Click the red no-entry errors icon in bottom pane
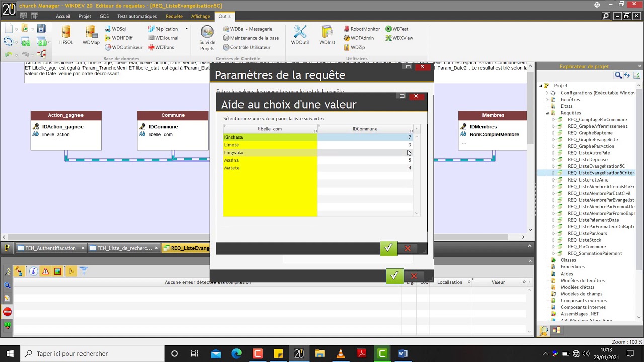The width and height of the screenshot is (644, 362). 7,312
